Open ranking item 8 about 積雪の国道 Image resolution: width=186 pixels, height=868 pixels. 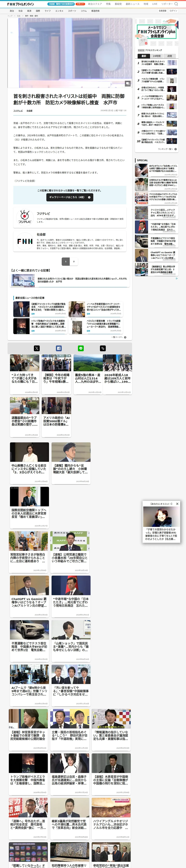click(157, 124)
